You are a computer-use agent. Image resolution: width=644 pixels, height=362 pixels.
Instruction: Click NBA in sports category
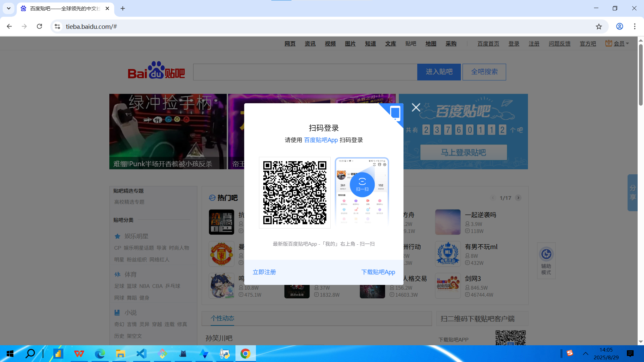[x=145, y=286]
